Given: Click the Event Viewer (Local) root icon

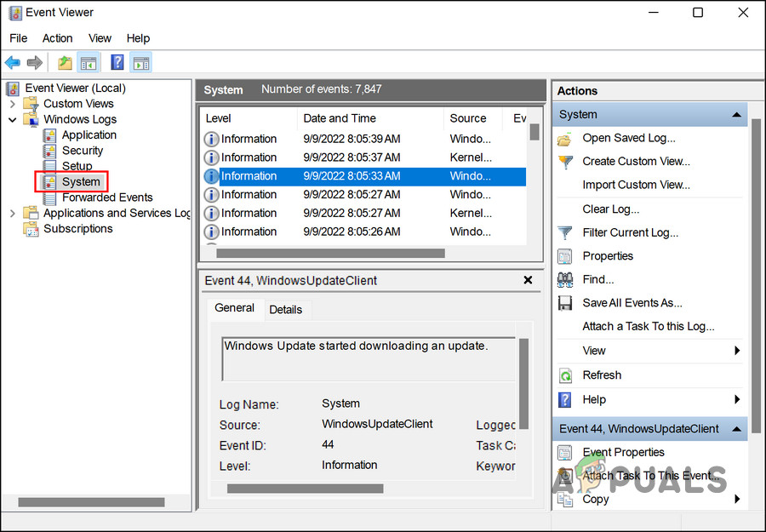Looking at the screenshot, I should pos(13,89).
